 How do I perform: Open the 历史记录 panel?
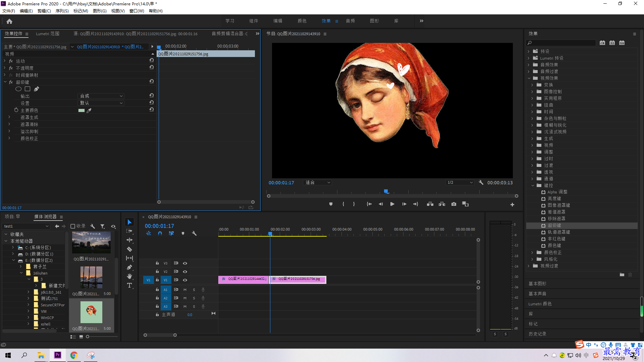tap(537, 334)
